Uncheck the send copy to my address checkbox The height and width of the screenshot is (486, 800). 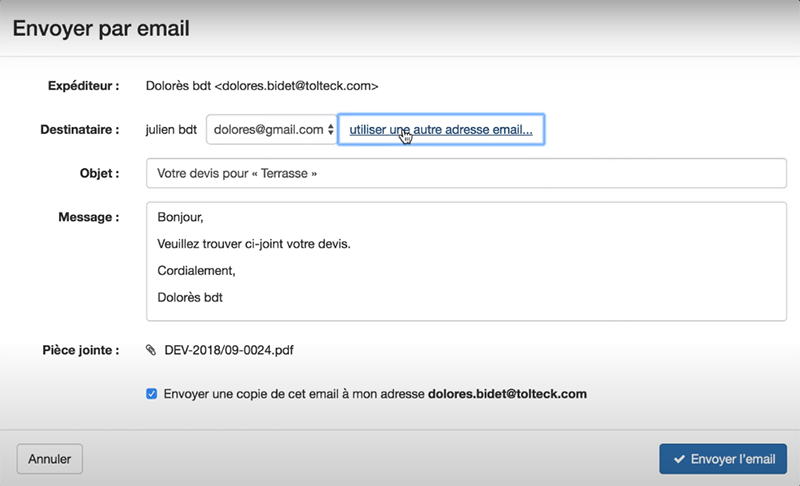(x=152, y=394)
